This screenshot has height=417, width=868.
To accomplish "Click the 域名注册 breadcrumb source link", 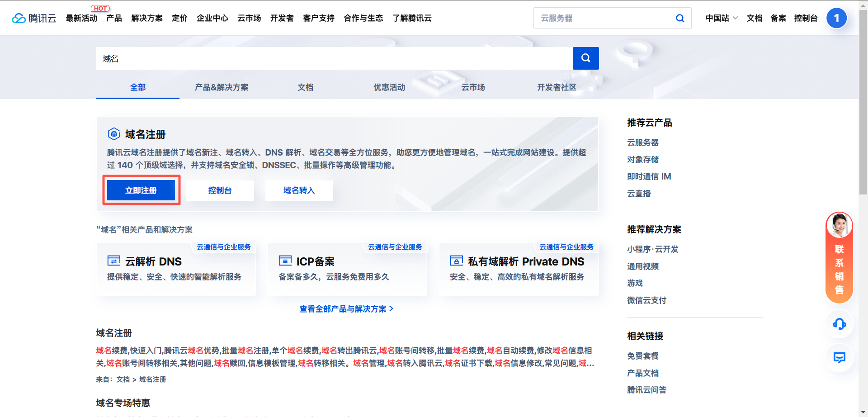I will pyautogui.click(x=153, y=379).
